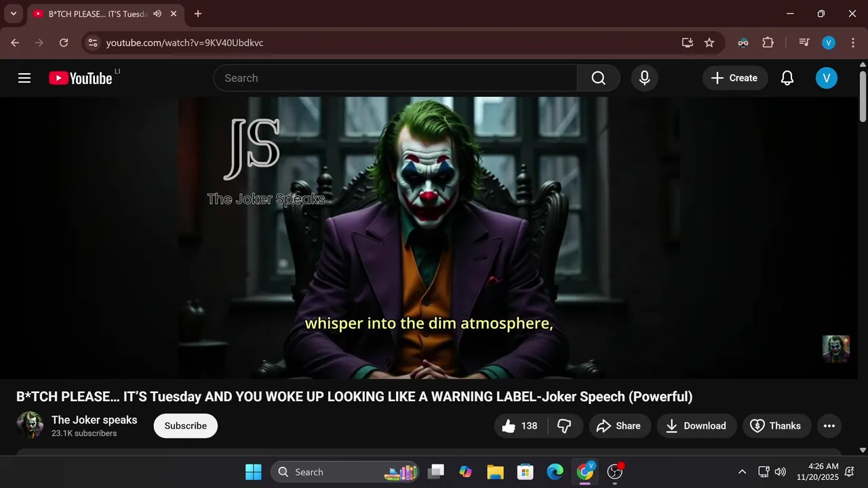Click scrollbar down arrow
Image resolution: width=868 pixels, height=488 pixels.
[863, 449]
